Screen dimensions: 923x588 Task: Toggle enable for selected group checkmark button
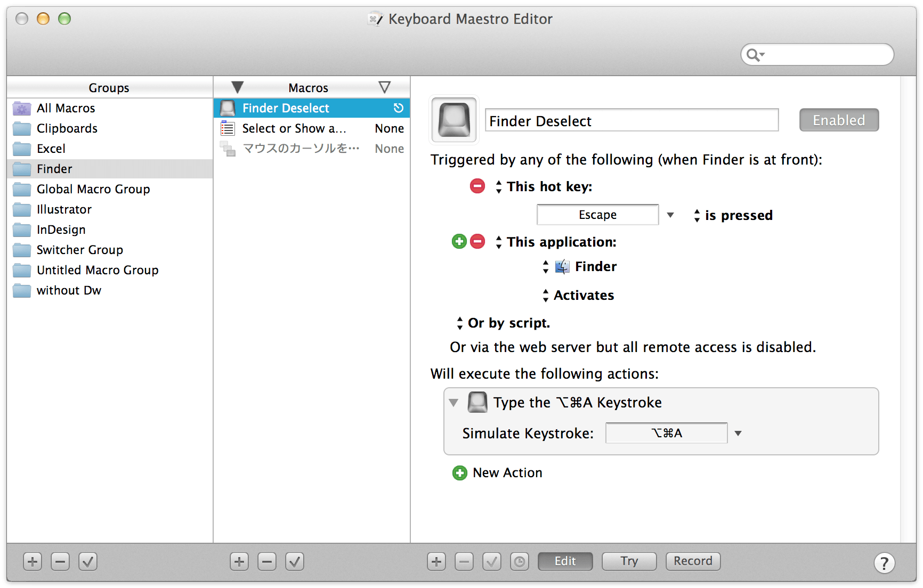[88, 561]
